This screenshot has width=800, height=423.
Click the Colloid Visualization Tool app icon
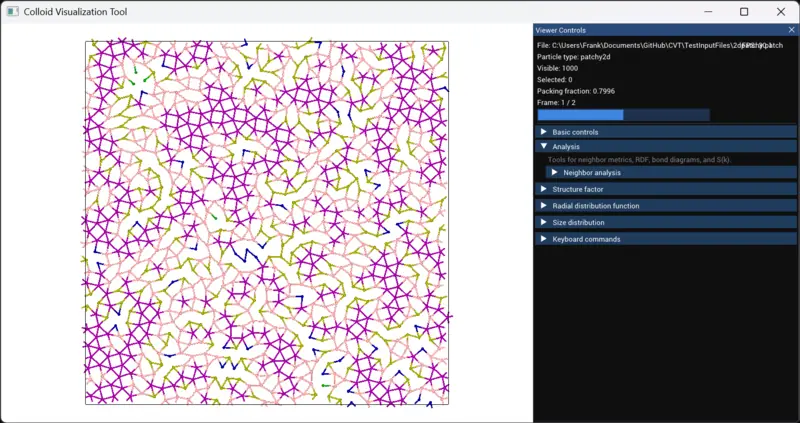[13, 12]
